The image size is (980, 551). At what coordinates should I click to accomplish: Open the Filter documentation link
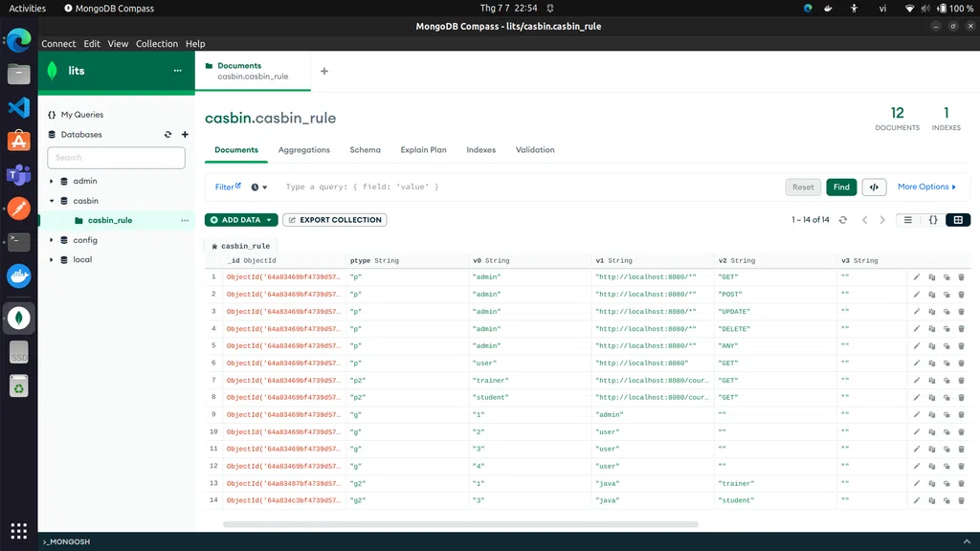tap(228, 187)
